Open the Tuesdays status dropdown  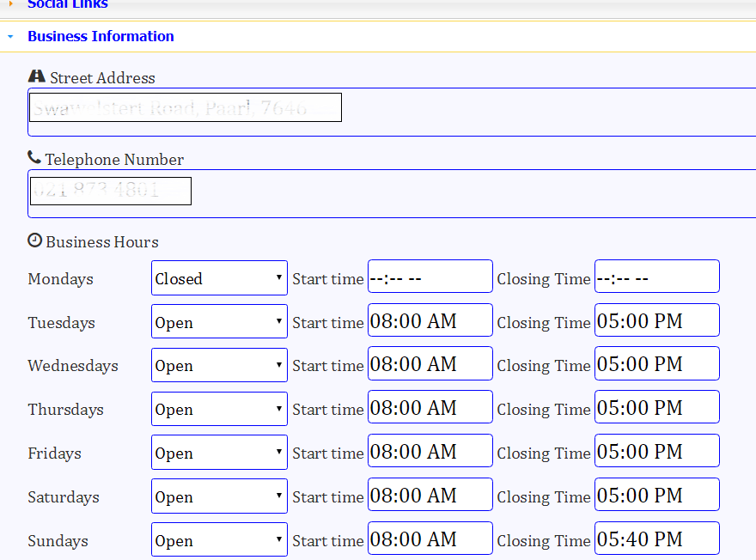click(219, 320)
